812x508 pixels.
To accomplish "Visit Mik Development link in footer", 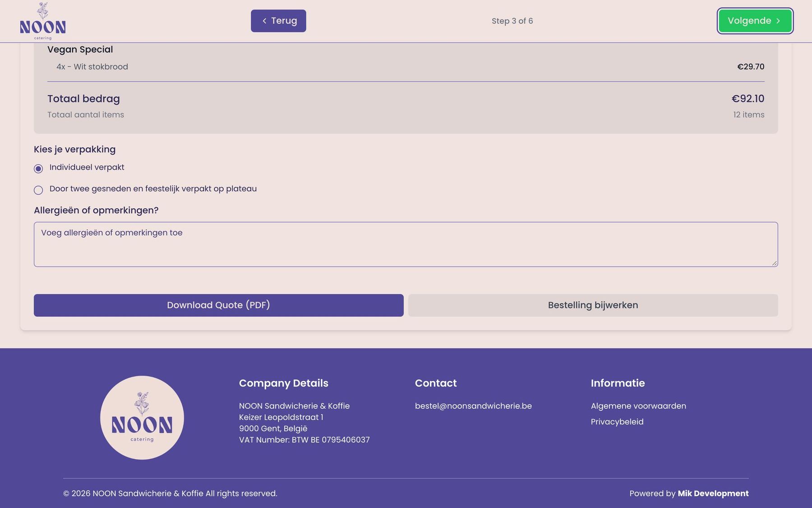I will tap(713, 494).
